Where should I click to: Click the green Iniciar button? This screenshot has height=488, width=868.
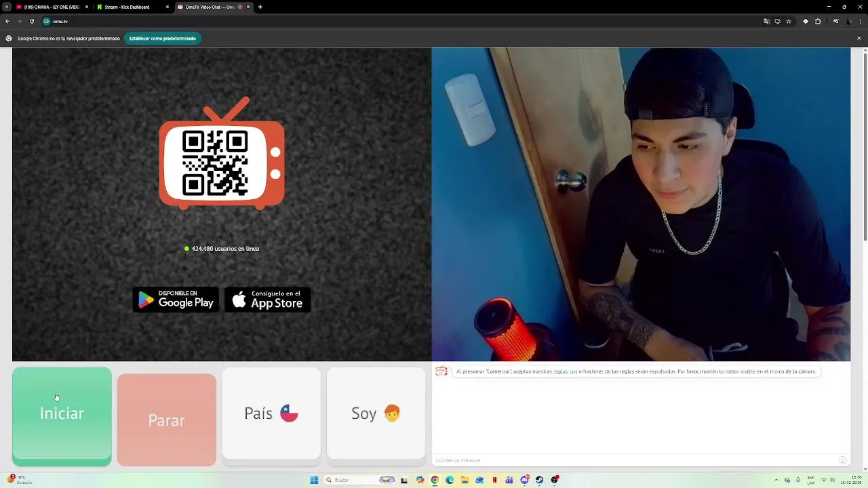(62, 416)
